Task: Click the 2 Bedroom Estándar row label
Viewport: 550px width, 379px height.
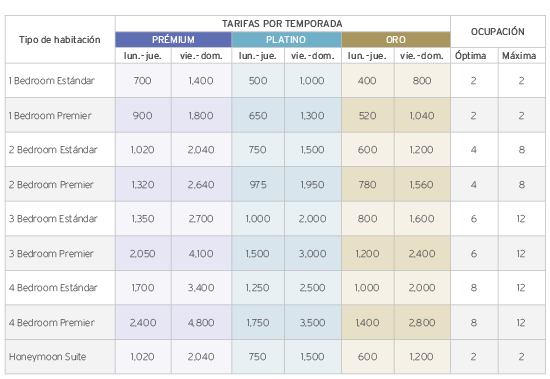Action: [53, 150]
